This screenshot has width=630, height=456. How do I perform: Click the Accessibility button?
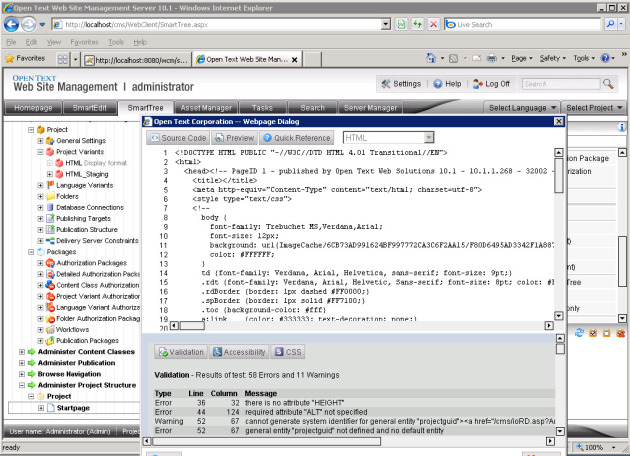(239, 352)
